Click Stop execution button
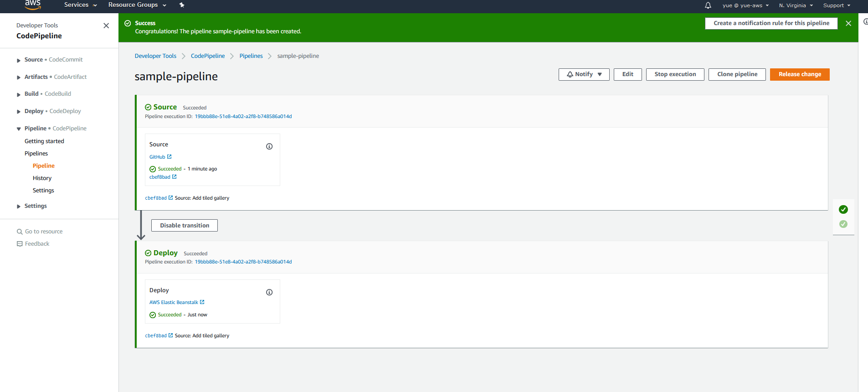 tap(675, 74)
